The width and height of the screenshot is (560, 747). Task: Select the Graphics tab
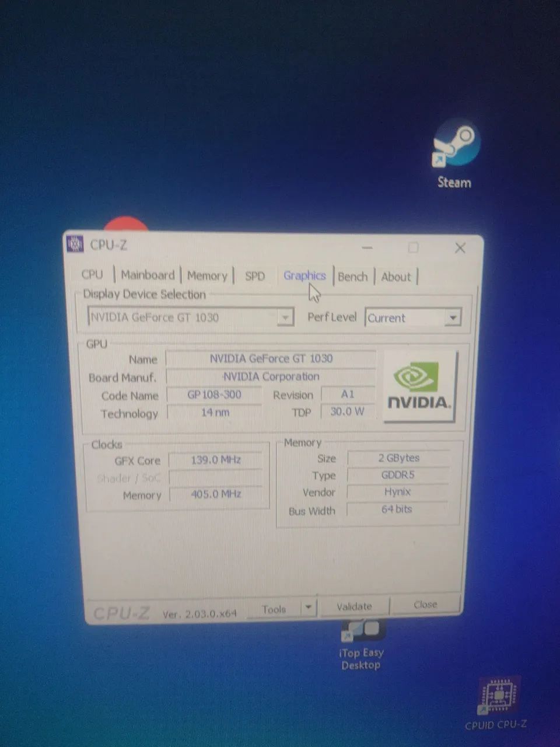pyautogui.click(x=304, y=275)
